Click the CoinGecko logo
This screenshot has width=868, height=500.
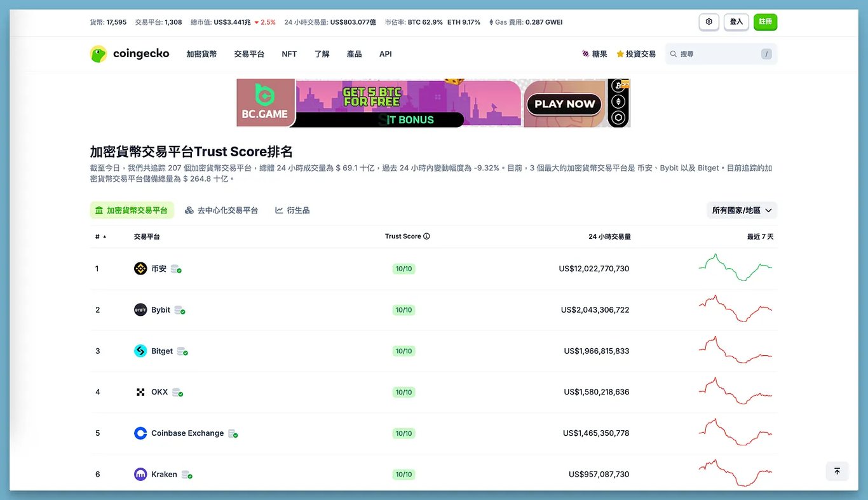(x=130, y=54)
